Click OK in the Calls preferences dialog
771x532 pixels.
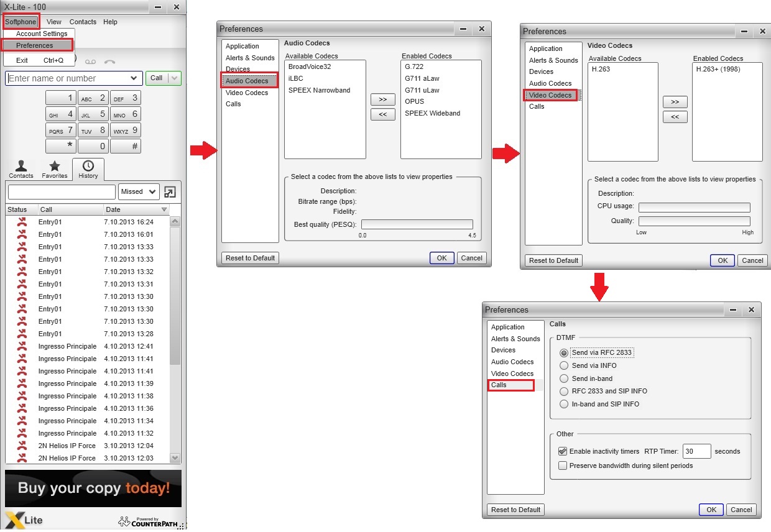(x=711, y=510)
